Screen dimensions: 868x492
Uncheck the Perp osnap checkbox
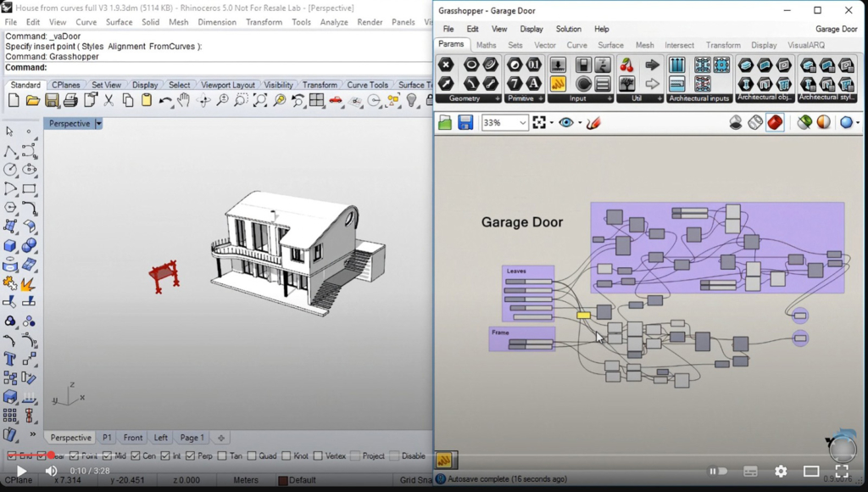click(x=190, y=456)
